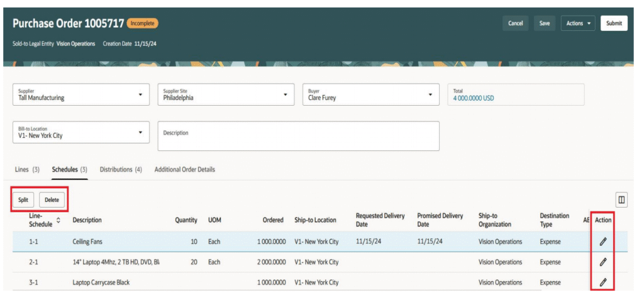The width and height of the screenshot is (644, 307).
Task: Click the Requested Delivery Date 11/15/24 cell
Action: click(369, 241)
